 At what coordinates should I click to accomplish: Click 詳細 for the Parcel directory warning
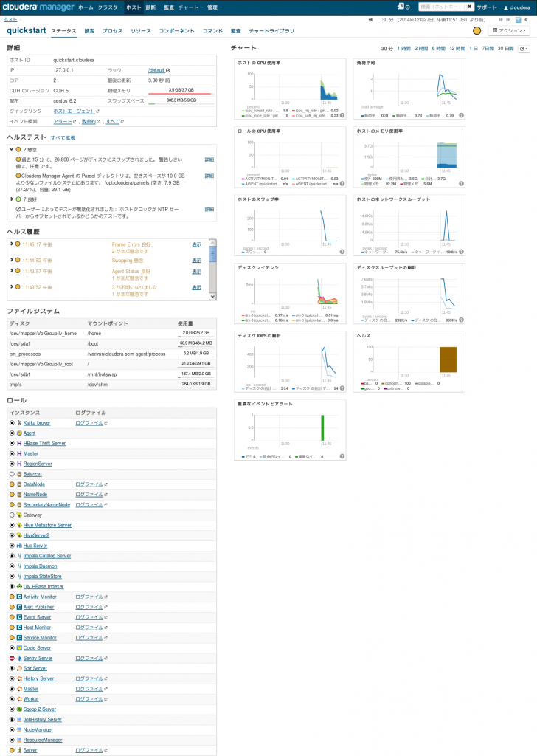pyautogui.click(x=209, y=176)
